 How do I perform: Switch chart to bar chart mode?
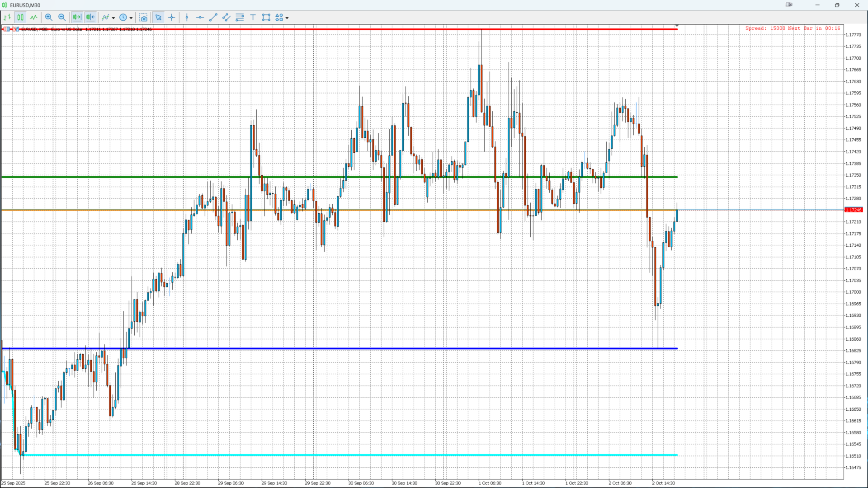coord(7,18)
